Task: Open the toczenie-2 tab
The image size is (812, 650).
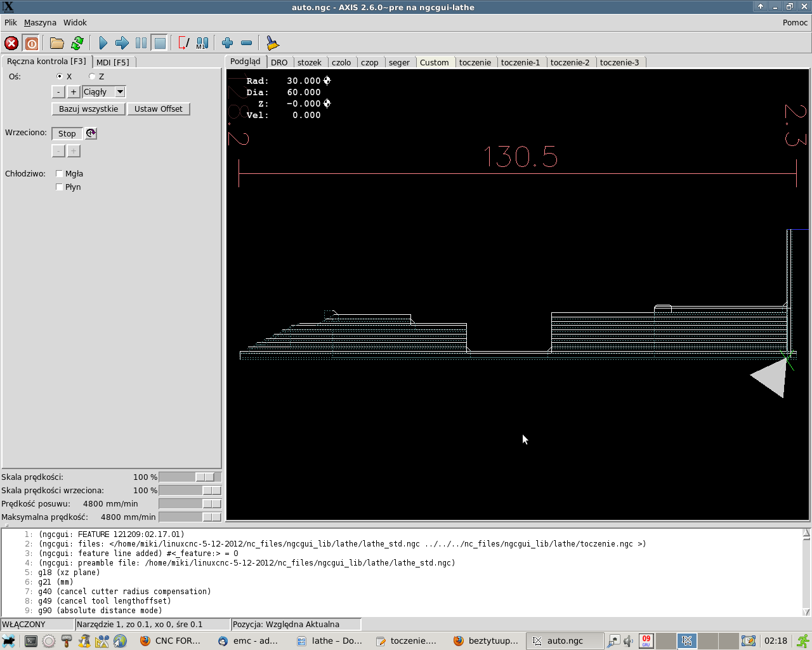Action: point(570,62)
